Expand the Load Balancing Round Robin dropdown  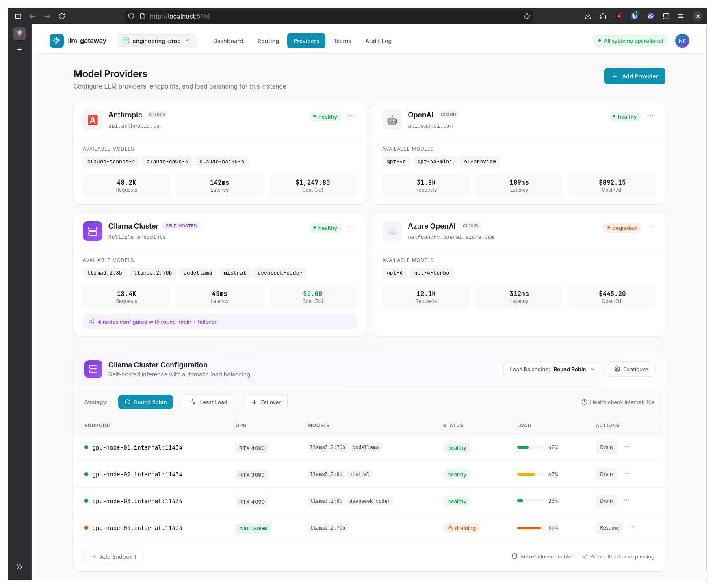click(552, 369)
